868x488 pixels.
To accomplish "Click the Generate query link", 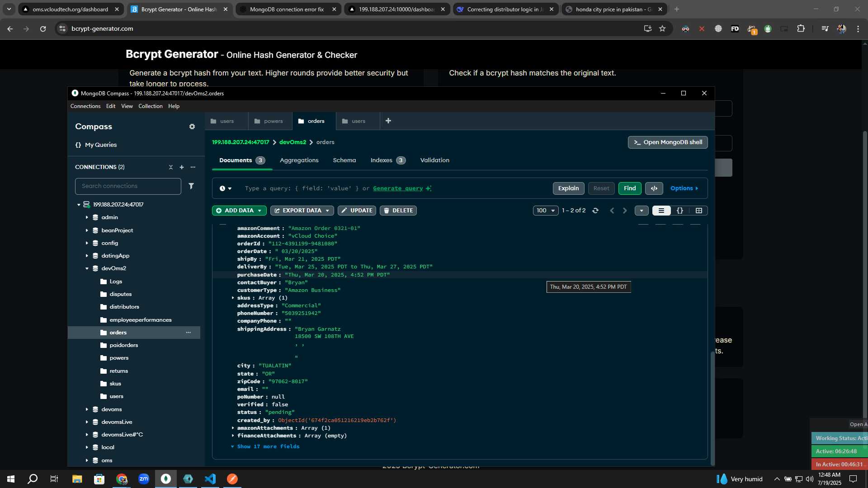I will coord(398,188).
